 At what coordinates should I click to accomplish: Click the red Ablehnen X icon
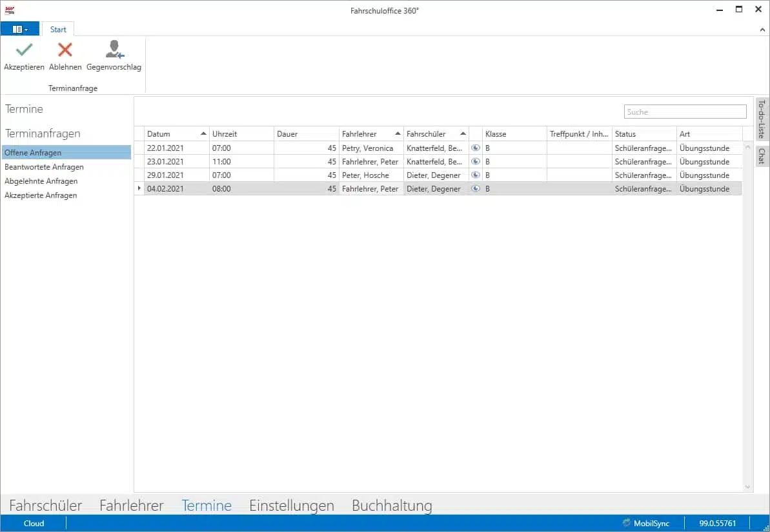(65, 50)
